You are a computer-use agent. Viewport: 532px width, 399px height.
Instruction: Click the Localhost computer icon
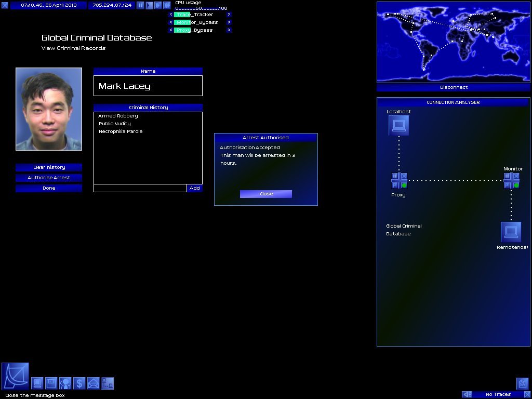click(x=398, y=125)
